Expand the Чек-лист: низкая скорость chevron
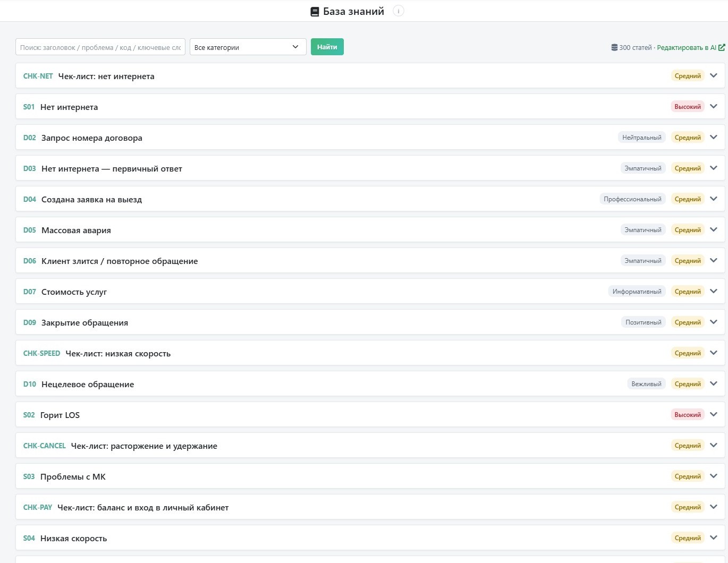Viewport: 728px width, 563px height. [714, 353]
